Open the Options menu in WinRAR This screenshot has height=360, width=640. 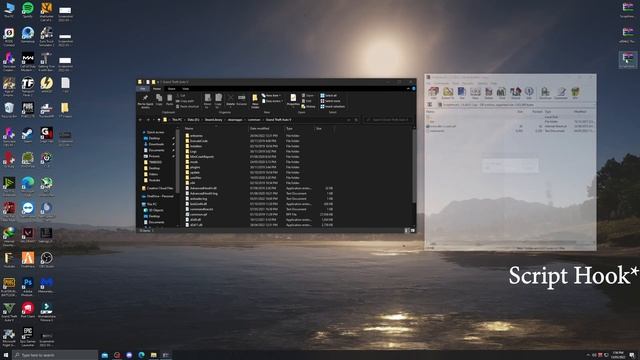pos(483,83)
